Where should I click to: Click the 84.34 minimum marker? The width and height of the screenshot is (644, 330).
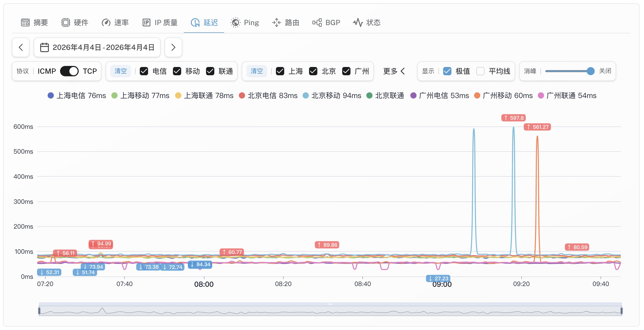(x=200, y=265)
